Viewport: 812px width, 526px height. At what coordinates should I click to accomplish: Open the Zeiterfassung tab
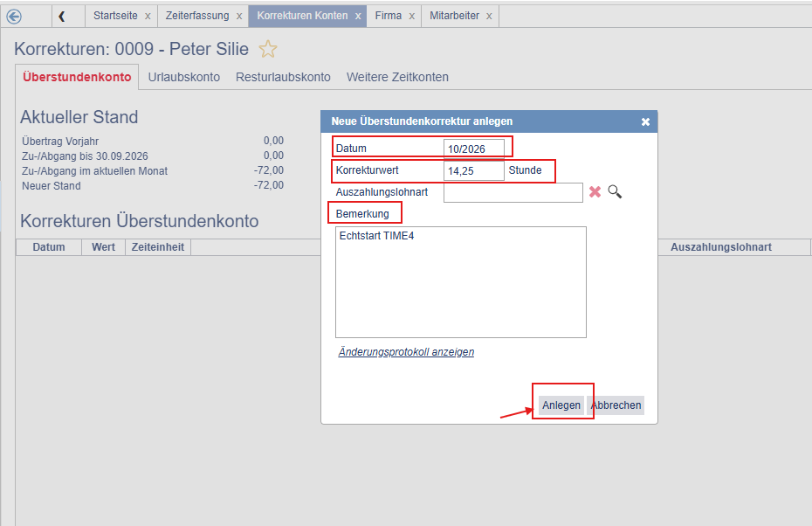(x=197, y=16)
